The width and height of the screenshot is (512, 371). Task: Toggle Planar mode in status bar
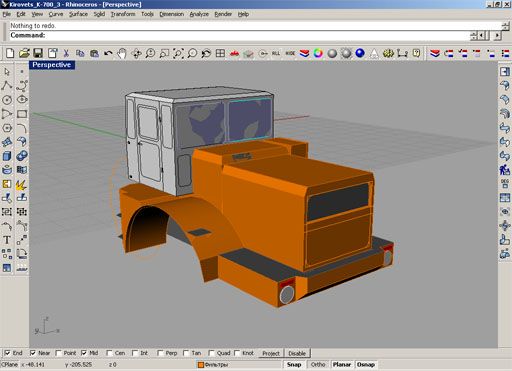coord(342,365)
